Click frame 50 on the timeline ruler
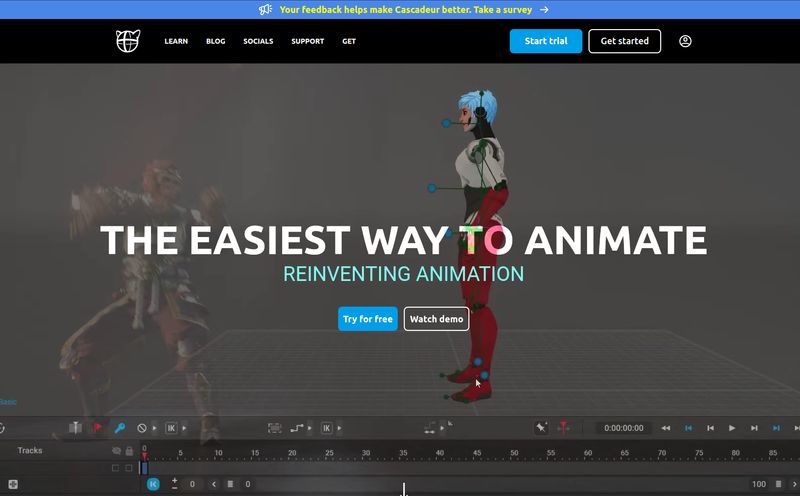Viewport: 800px width, 496px height. (x=514, y=453)
